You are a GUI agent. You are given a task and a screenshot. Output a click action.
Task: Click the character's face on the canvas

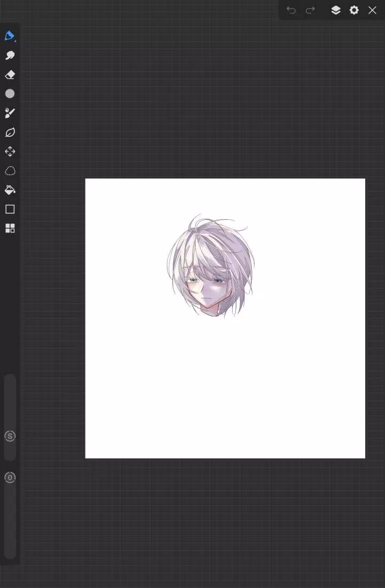click(207, 291)
